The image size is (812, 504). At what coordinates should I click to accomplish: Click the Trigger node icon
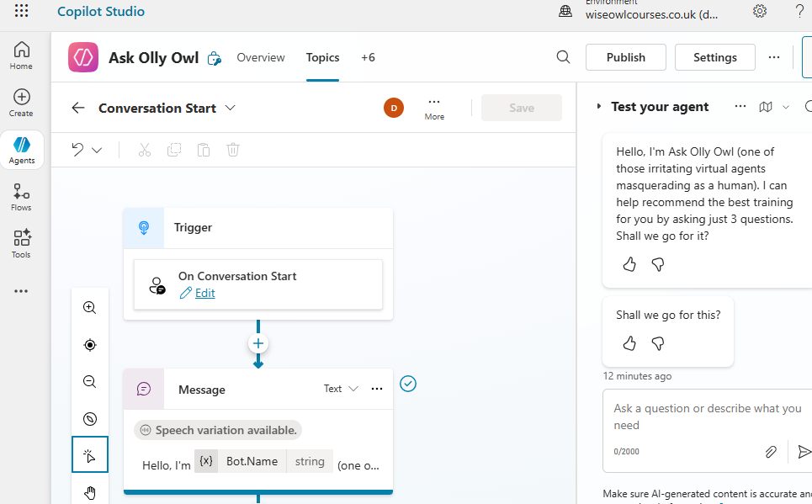144,228
